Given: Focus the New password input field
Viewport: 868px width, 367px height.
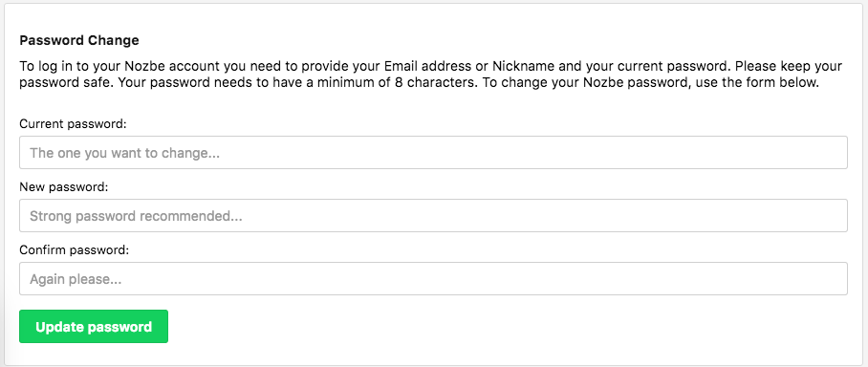Looking at the screenshot, I should (433, 215).
